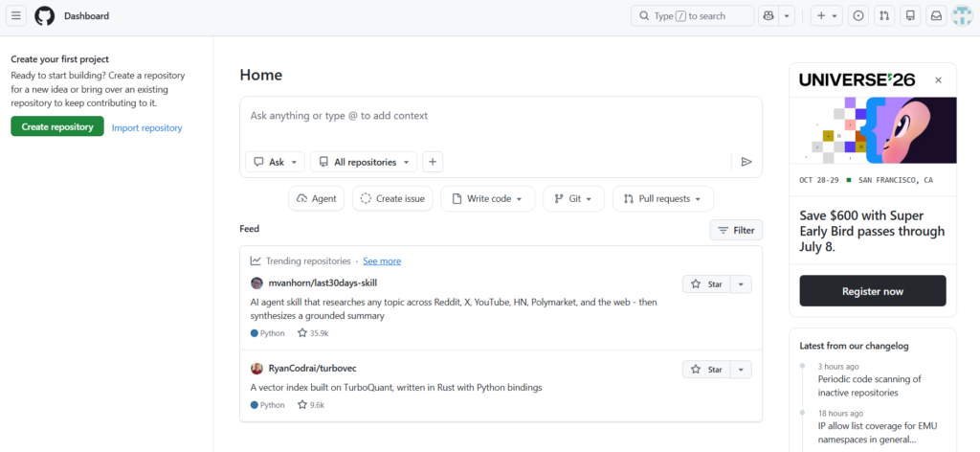Click the green Create repository button

(x=57, y=126)
